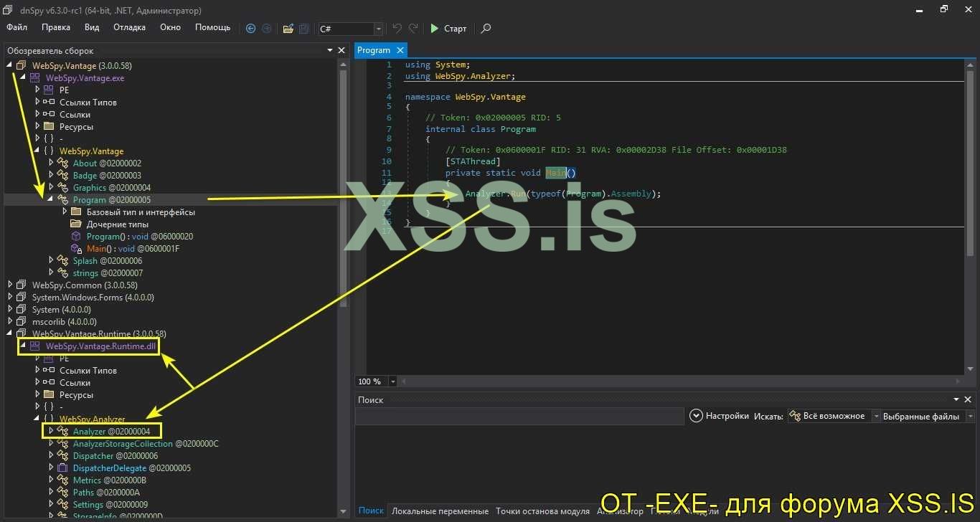Click the class icon beside Badge @02000003

click(x=62, y=176)
